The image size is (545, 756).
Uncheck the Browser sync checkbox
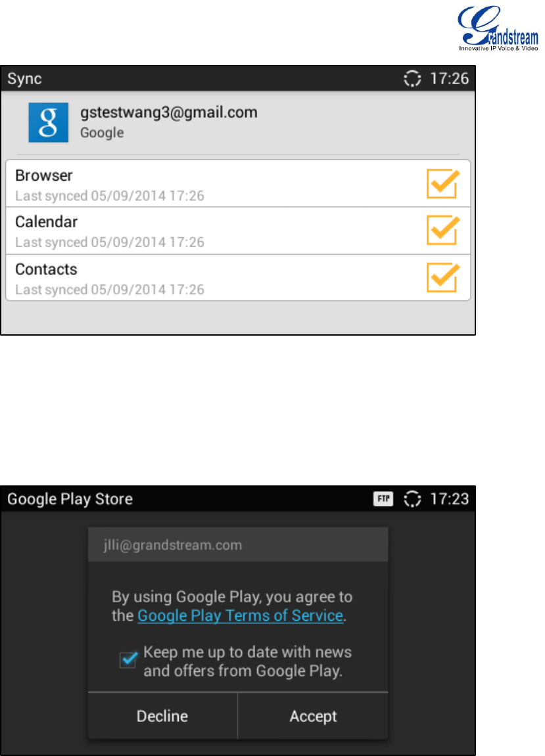[x=442, y=183]
